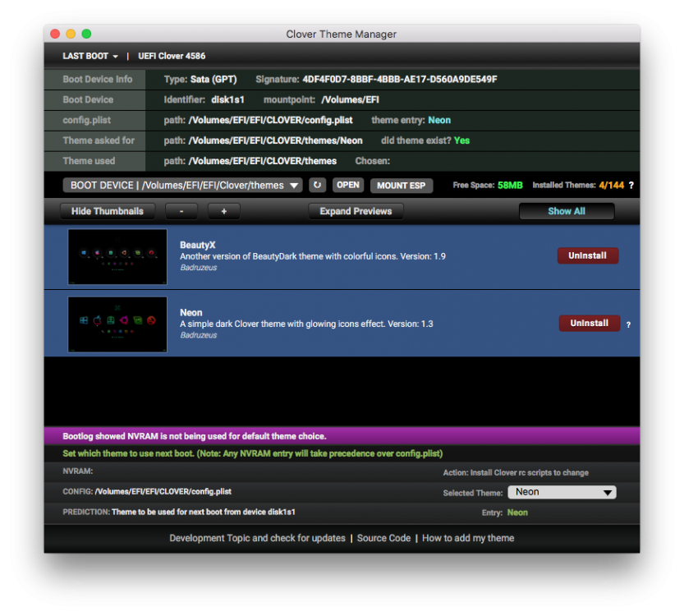Click Expand Previews
Screen dimensions: 684x616
356,211
